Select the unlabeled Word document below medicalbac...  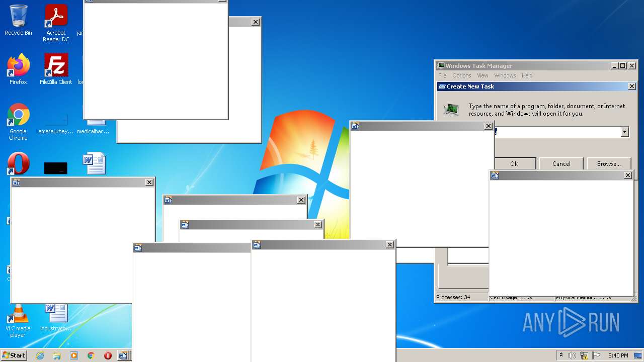tap(94, 163)
